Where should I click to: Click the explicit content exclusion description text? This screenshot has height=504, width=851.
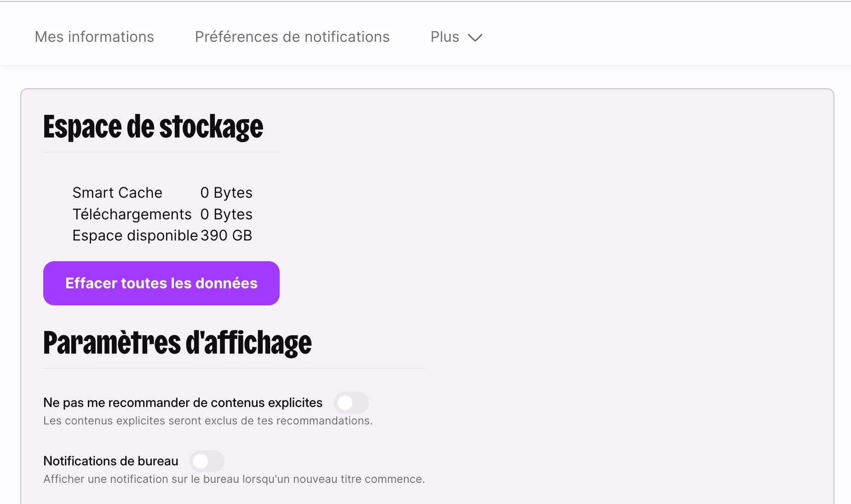coord(207,421)
